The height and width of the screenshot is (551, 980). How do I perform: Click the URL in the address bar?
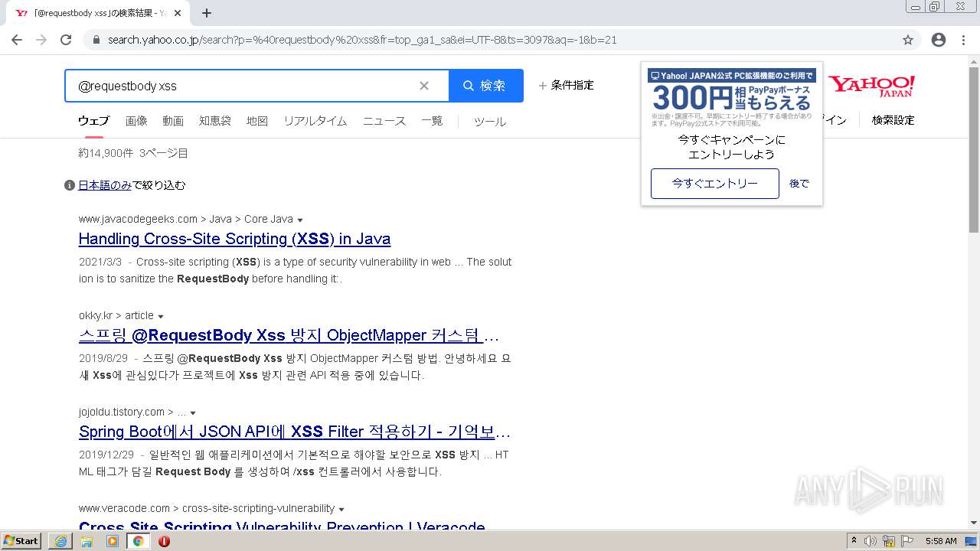[361, 40]
